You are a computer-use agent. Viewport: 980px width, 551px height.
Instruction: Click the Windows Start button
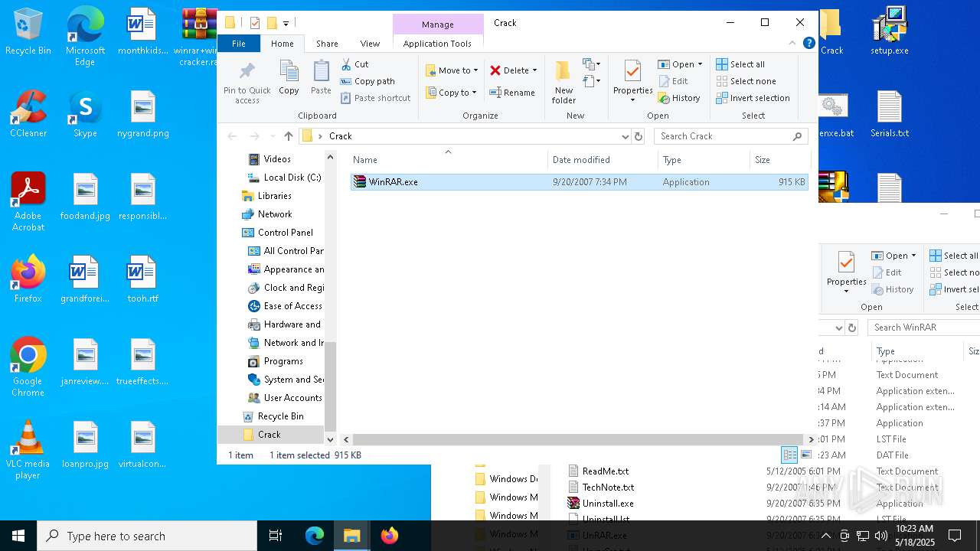click(18, 536)
